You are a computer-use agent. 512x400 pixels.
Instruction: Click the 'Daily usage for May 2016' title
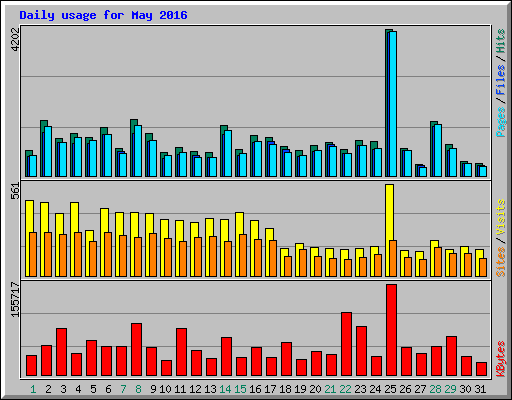click(x=103, y=15)
